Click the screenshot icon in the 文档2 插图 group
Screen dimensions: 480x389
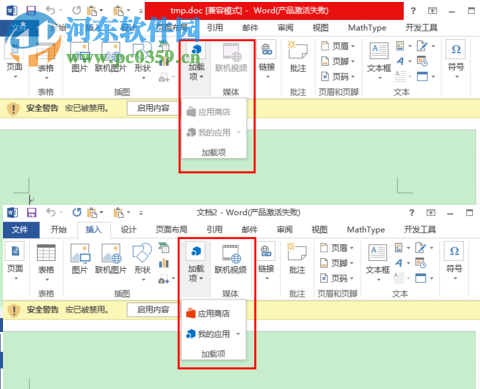pos(164,279)
